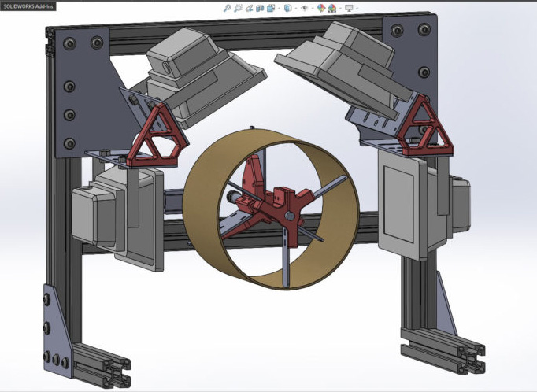Expand the View Orientation dropdown arrow
The height and width of the screenshot is (392, 537).
[279, 9]
